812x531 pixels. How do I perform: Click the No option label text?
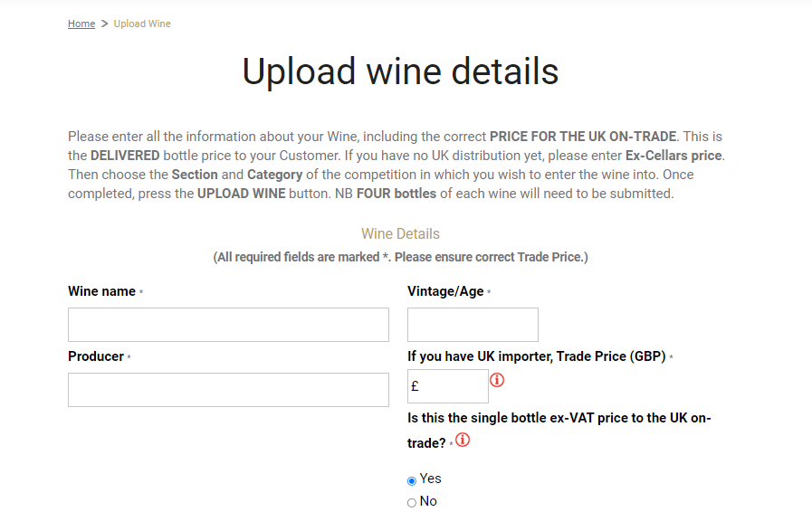[428, 501]
